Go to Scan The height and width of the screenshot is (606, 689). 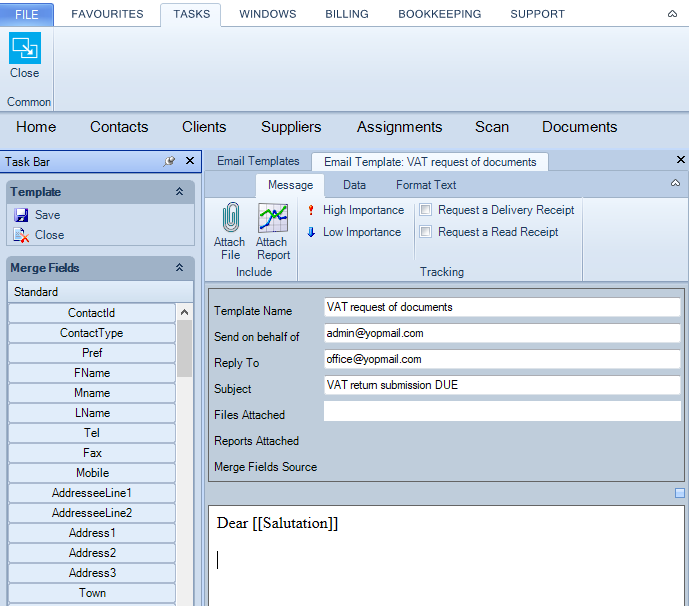pos(492,127)
